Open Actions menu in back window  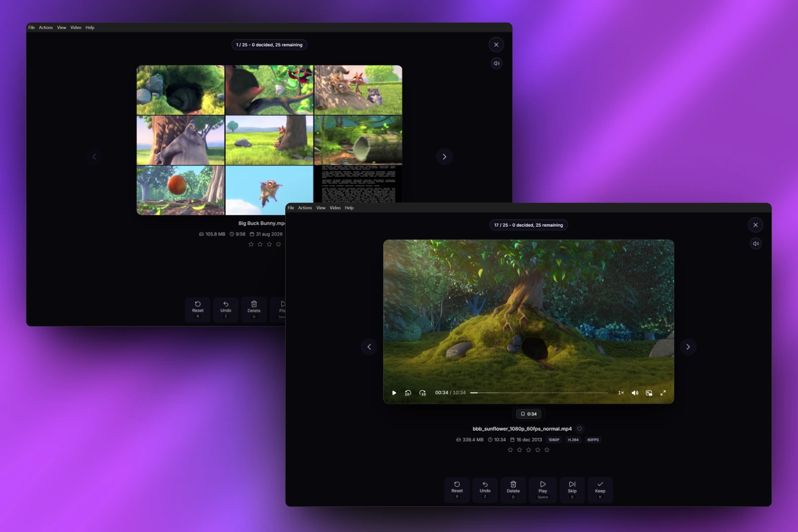(46, 28)
